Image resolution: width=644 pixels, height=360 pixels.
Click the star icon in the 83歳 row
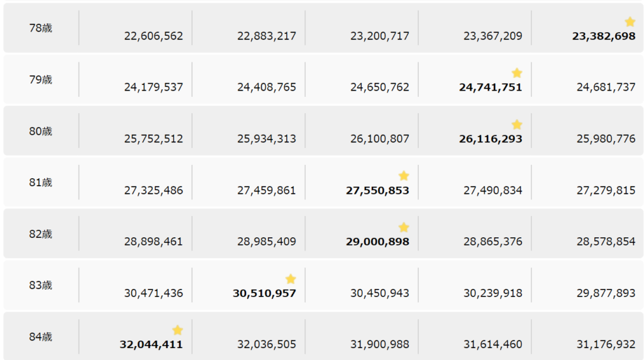(x=290, y=279)
